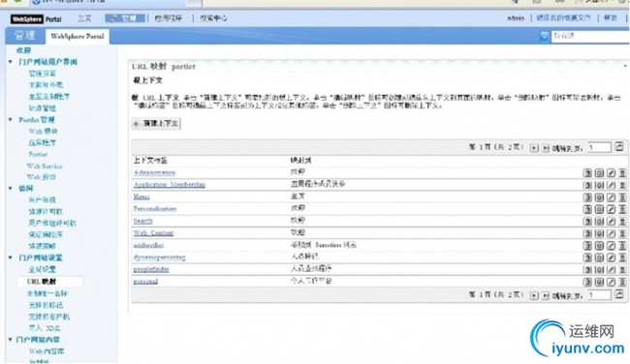The width and height of the screenshot is (630, 364).
Task: Open the Application_Membership context link
Action: (x=170, y=185)
